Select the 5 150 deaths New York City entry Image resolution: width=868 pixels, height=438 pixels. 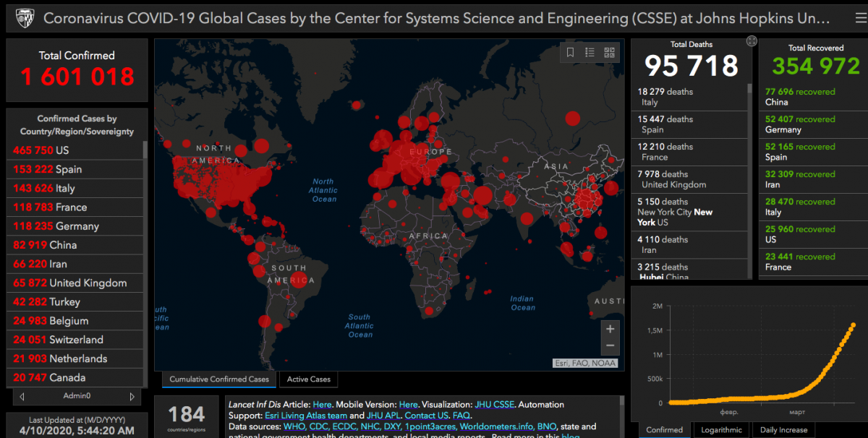[690, 212]
